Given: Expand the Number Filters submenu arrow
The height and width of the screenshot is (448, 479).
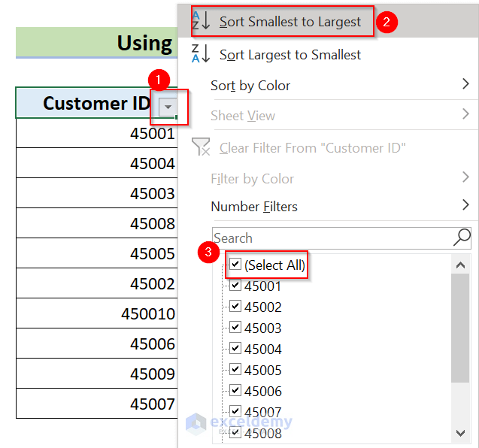Looking at the screenshot, I should 465,206.
